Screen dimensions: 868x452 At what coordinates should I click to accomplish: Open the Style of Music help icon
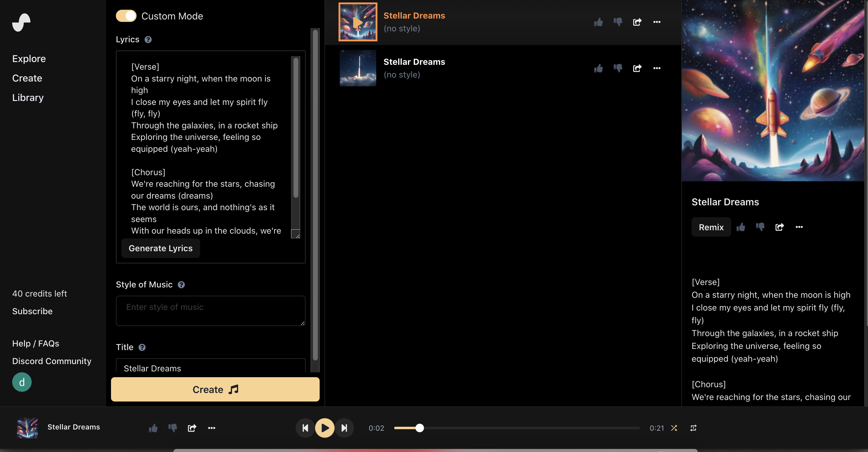coord(181,284)
